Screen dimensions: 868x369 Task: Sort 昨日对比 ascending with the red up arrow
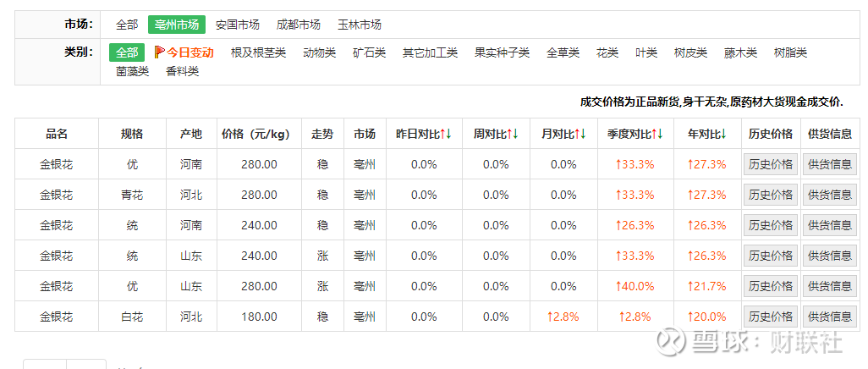tap(444, 134)
